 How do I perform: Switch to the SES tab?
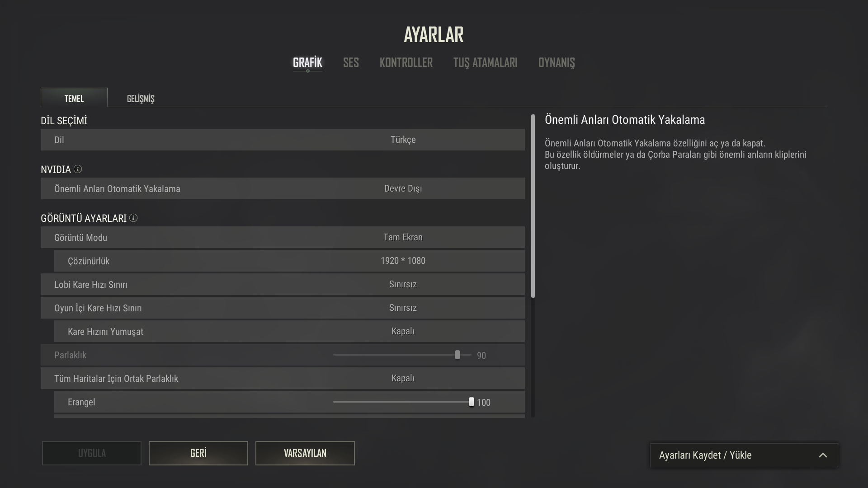click(x=351, y=62)
